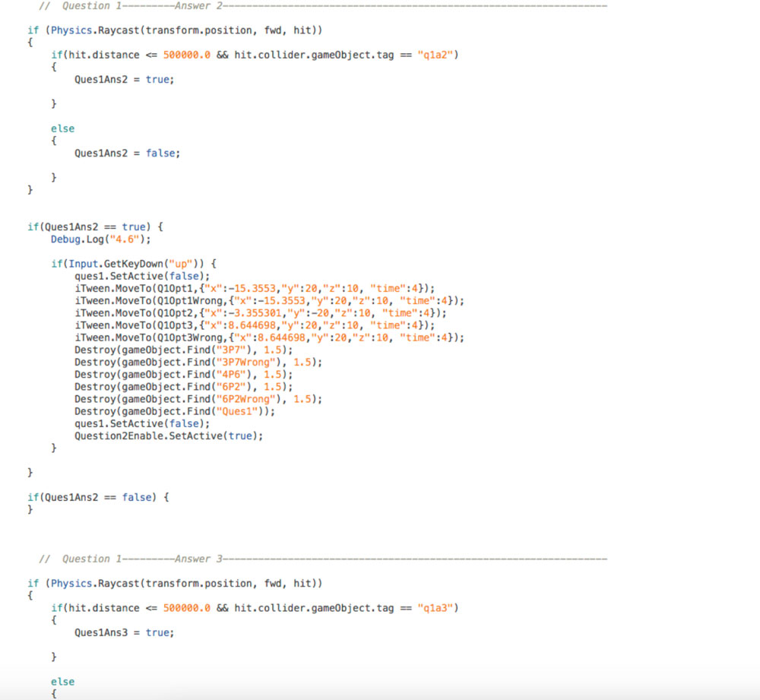Screen dimensions: 760x700
Task: Place cursor on "Ques1Ans2 = false;" assignment line
Action: click(x=127, y=153)
